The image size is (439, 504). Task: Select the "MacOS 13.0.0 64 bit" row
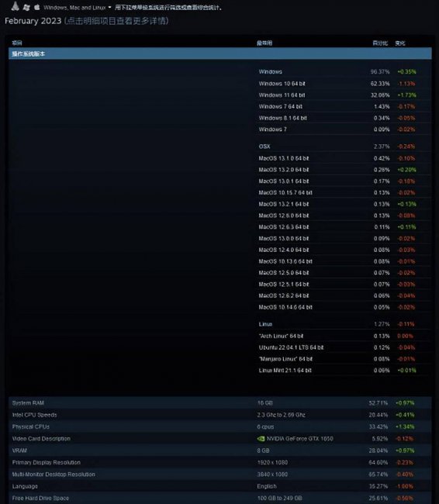344,239
